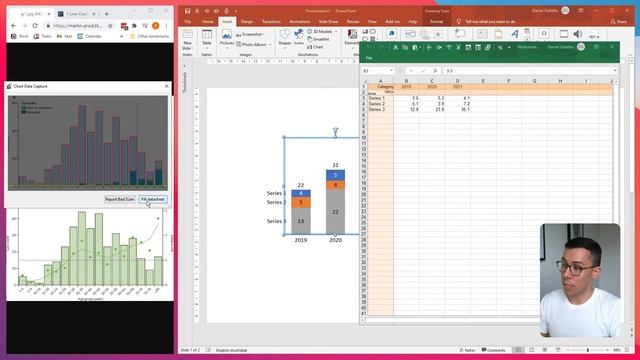Click the Thumbnails pane expander in PowerPoint
640x360 pixels.
click(184, 66)
